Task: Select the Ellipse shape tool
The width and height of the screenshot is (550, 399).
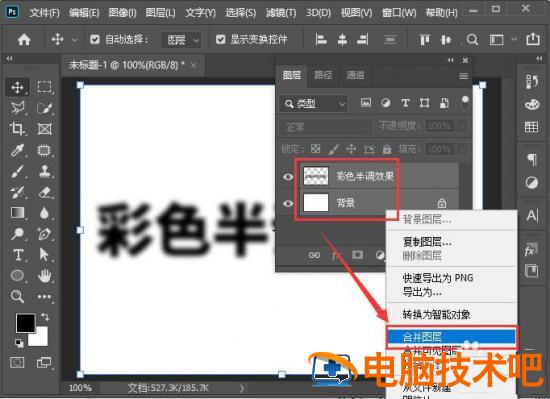Action: tap(17, 276)
